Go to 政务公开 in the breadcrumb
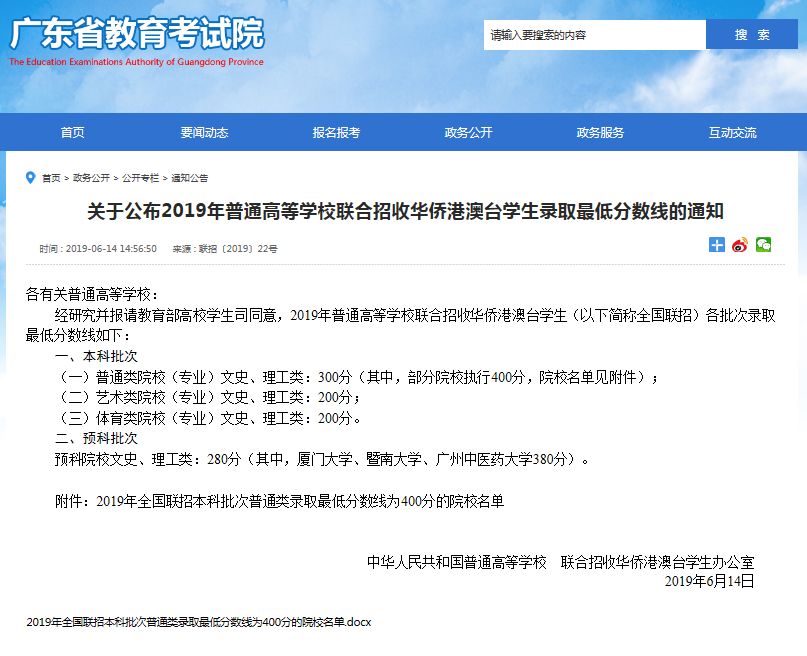Viewport: 807px width, 656px height. pyautogui.click(x=91, y=178)
